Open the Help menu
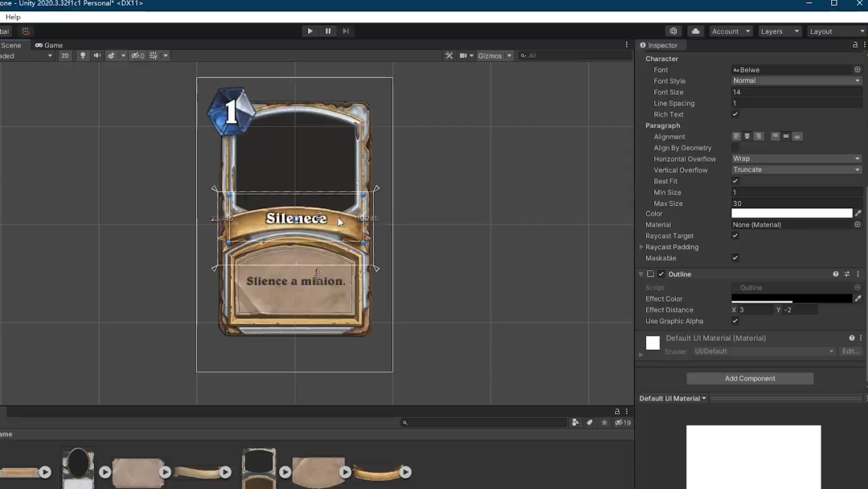The height and width of the screenshot is (489, 868). click(x=13, y=17)
